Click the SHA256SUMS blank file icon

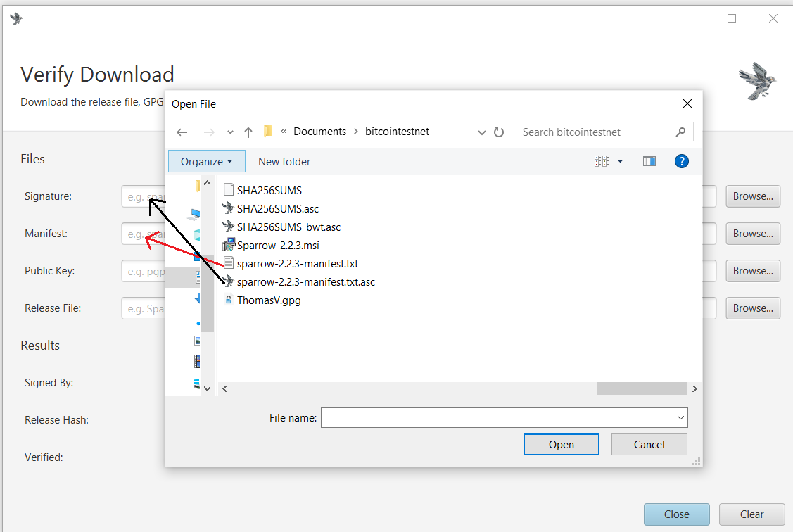229,189
